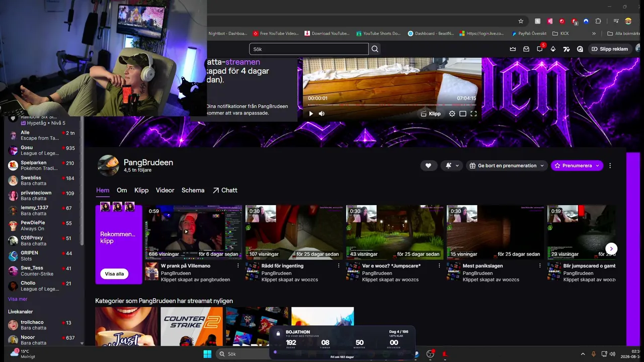The width and height of the screenshot is (644, 362).
Task: Open the Twitch inbox icon
Action: point(526,49)
